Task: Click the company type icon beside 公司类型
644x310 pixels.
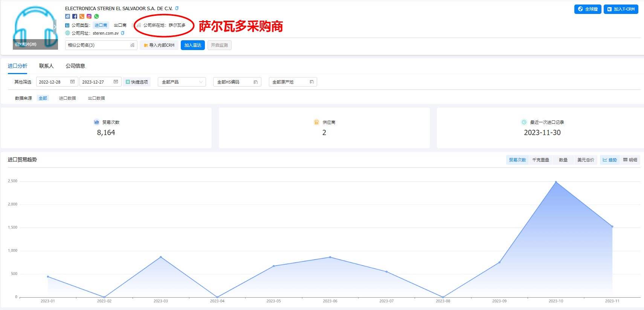Action: [67, 25]
